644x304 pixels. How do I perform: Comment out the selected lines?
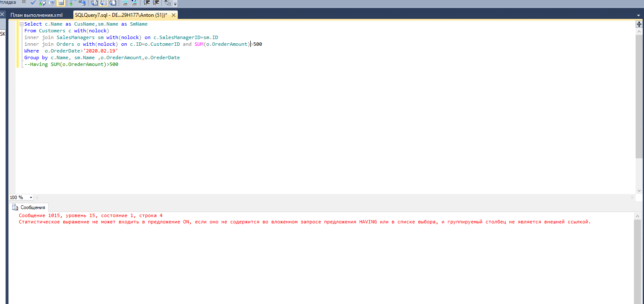pos(125,2)
